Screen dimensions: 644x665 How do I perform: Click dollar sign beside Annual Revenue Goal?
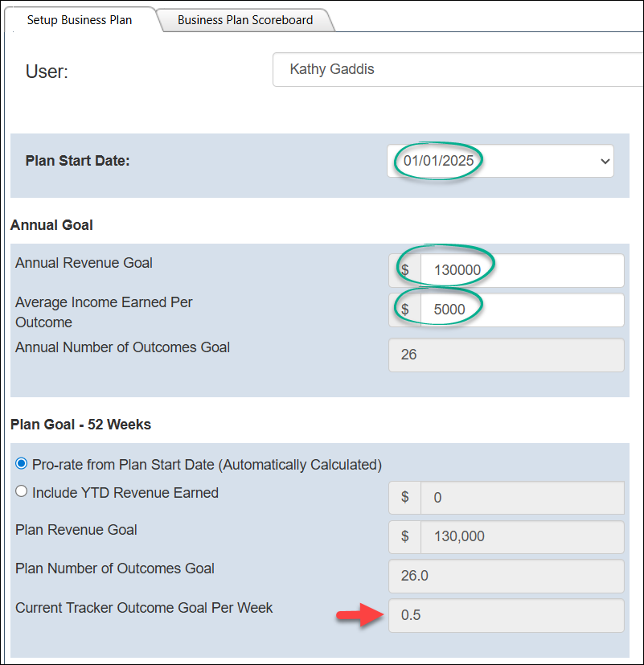tap(405, 270)
